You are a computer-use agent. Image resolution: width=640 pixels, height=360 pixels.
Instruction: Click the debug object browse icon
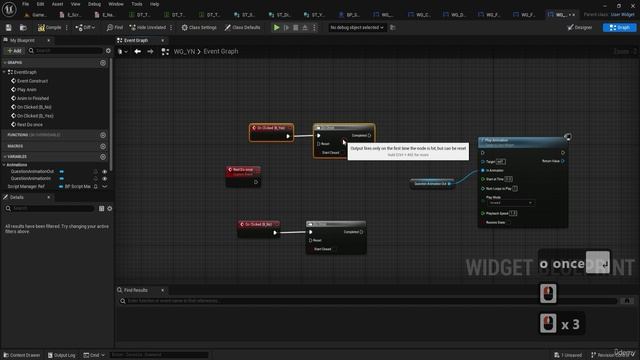[393, 27]
